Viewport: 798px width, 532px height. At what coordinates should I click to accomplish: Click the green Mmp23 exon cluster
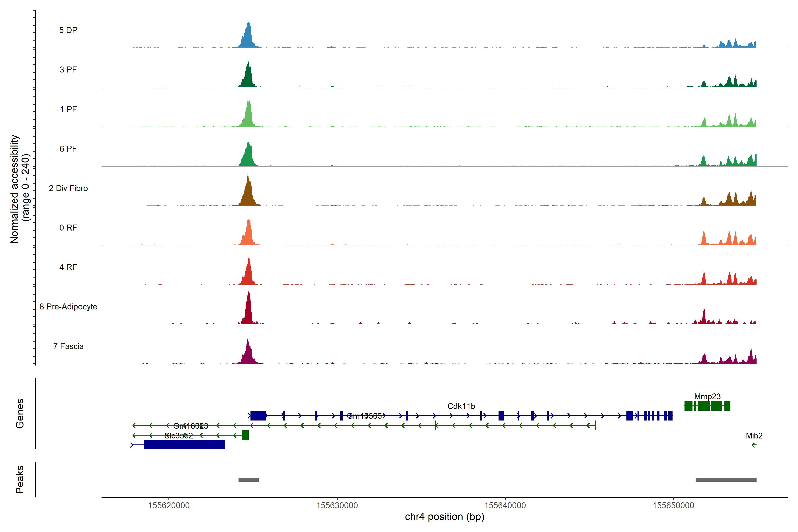[707, 406]
